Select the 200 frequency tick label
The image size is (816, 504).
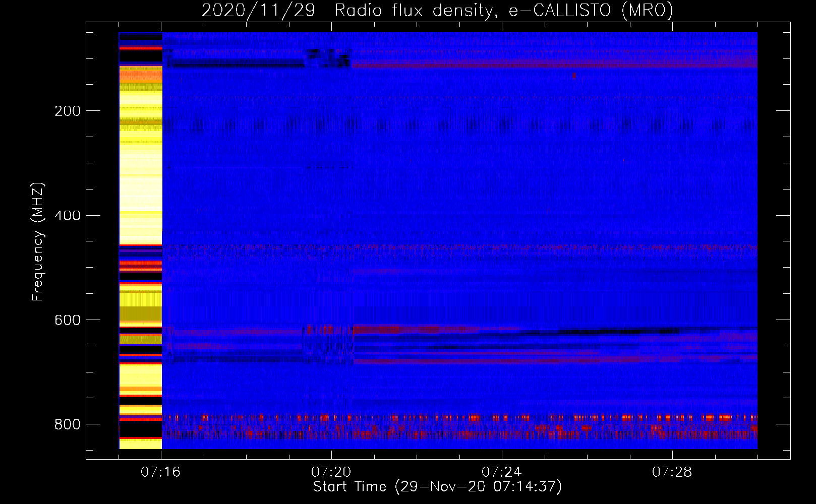[x=68, y=111]
